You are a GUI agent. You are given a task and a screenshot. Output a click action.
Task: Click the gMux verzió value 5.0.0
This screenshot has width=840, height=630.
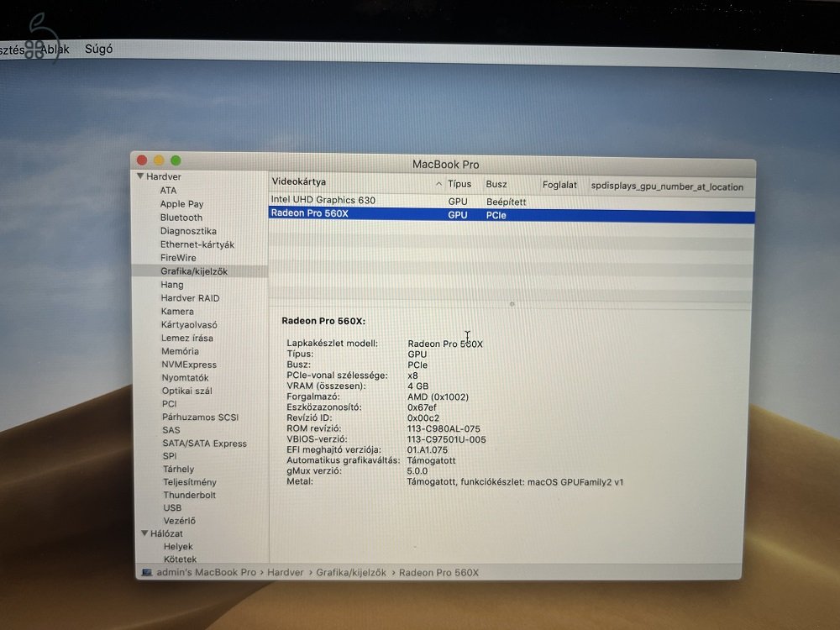click(417, 471)
